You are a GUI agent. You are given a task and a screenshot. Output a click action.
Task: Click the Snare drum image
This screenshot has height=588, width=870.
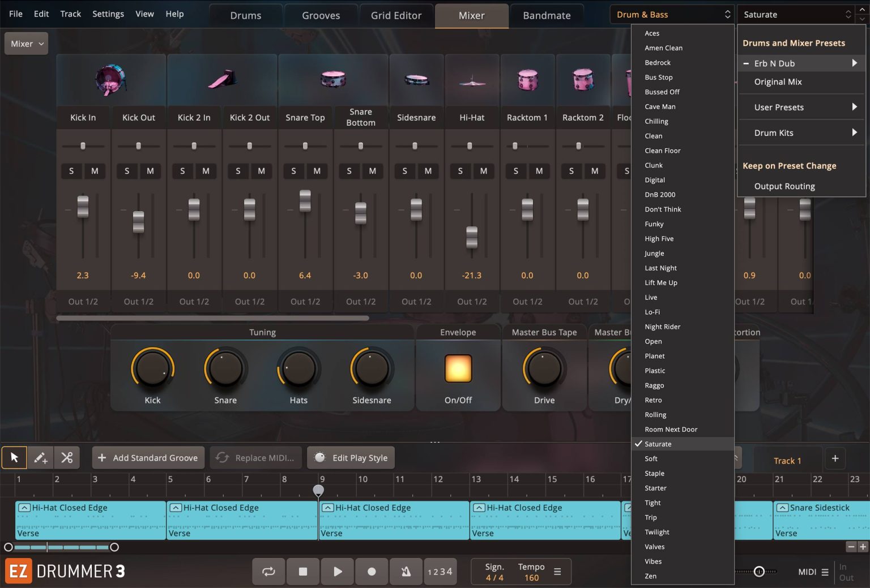click(x=333, y=80)
